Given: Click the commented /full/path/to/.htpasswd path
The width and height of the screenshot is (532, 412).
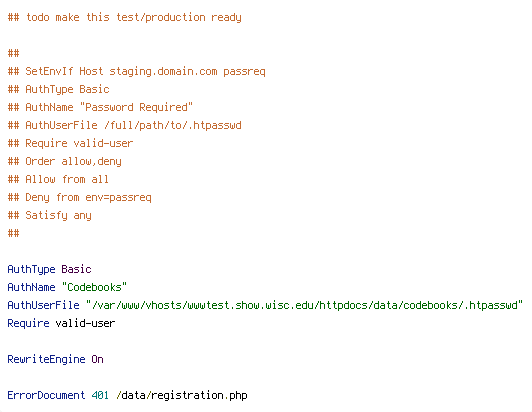Looking at the screenshot, I should click(173, 125).
